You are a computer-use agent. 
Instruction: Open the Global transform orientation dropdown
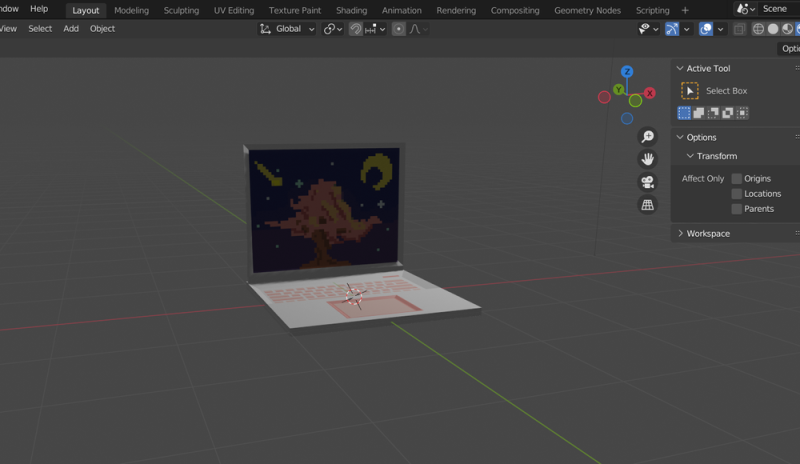pyautogui.click(x=288, y=29)
